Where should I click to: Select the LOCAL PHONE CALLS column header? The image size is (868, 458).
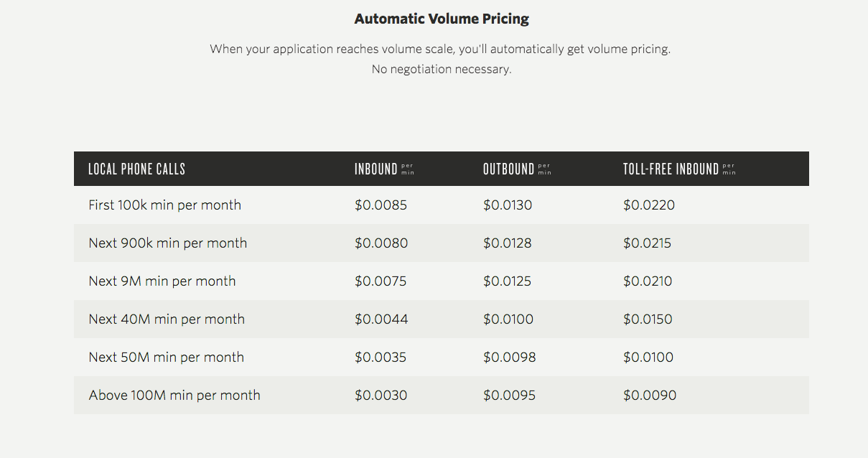click(136, 169)
